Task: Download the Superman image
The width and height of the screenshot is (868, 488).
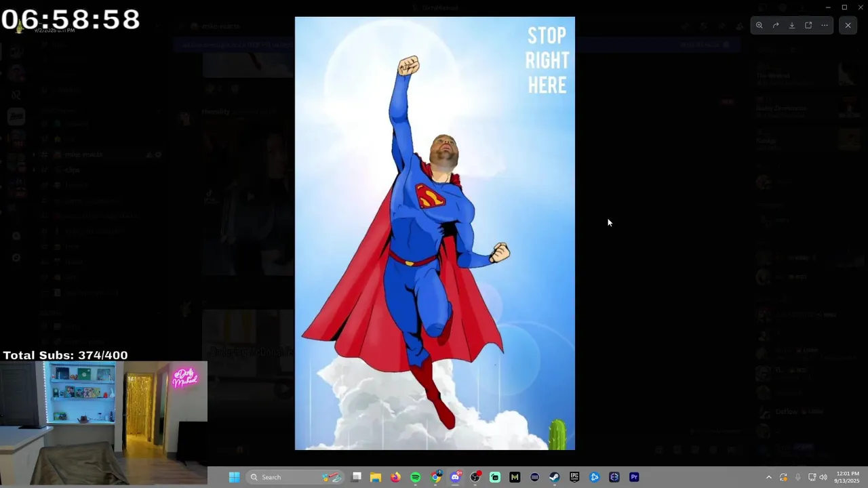Action: (x=792, y=25)
